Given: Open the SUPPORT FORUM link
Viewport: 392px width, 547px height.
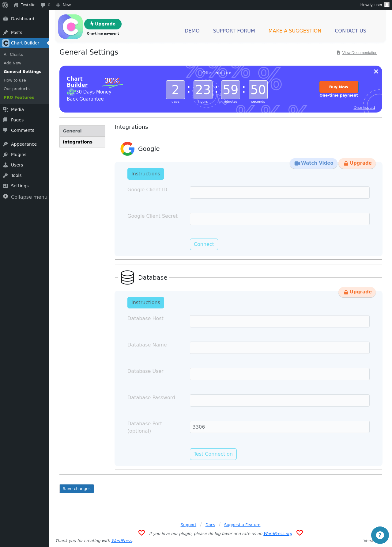Looking at the screenshot, I should (234, 31).
